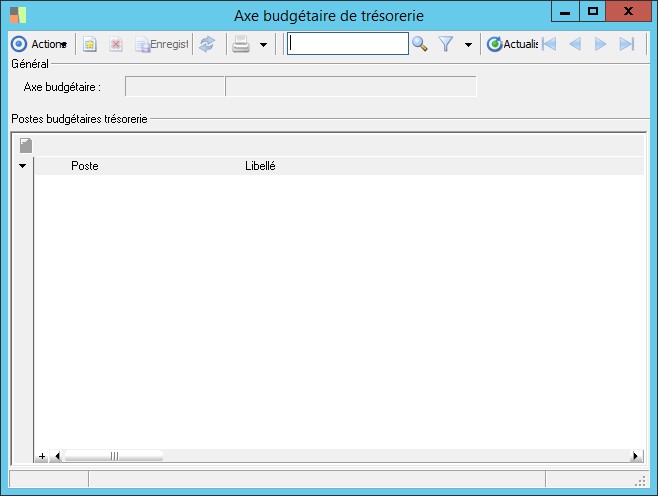Click the grid document icon
The image size is (658, 496).
pos(26,145)
